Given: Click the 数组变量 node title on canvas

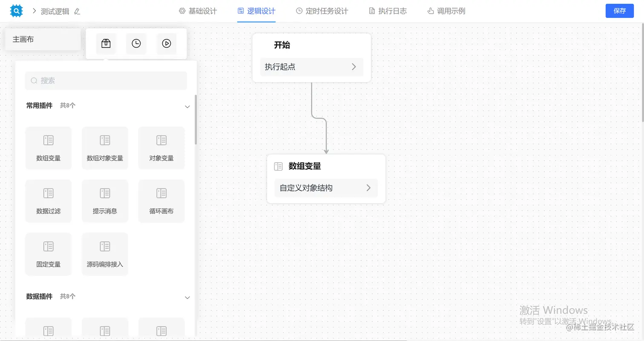Looking at the screenshot, I should pos(305,166).
